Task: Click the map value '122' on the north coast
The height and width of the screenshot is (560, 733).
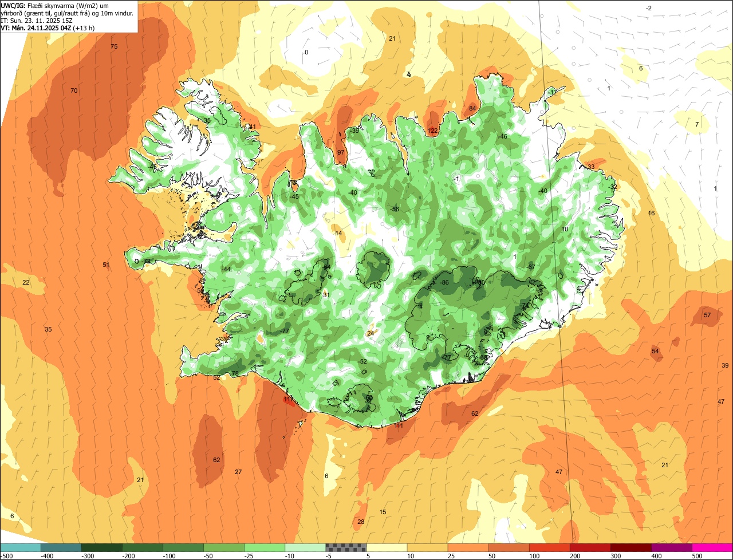Action: tap(432, 131)
